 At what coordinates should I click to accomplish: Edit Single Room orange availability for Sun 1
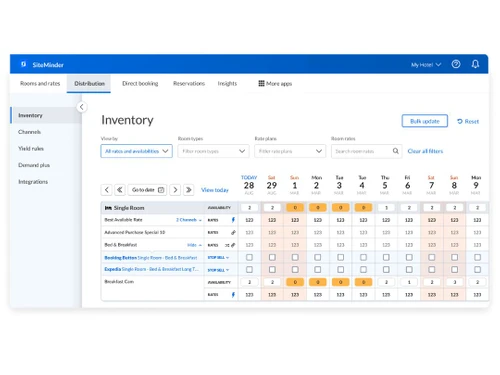[295, 208]
